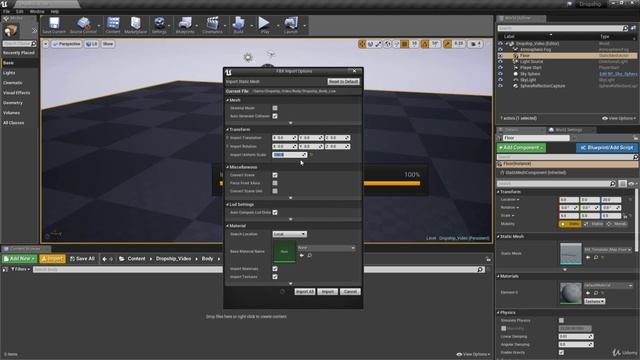Click the green None base material swatch
The width and height of the screenshot is (640, 360).
point(284,252)
